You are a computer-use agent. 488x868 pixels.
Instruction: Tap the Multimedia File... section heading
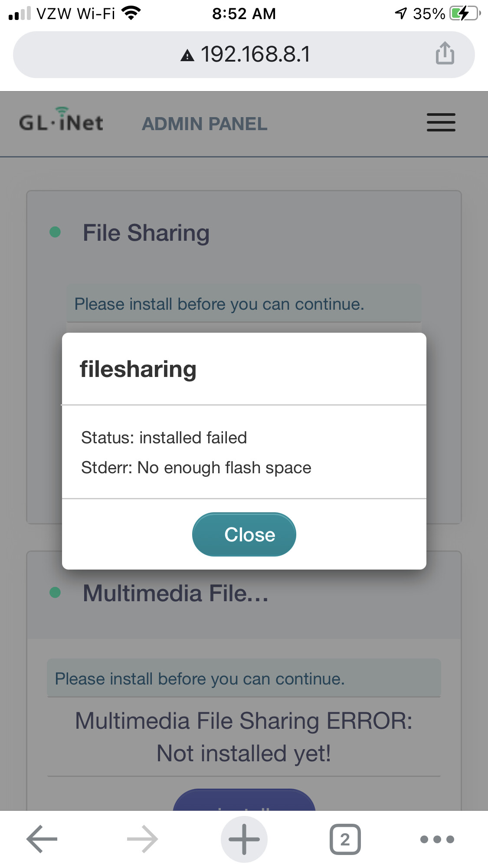coord(176,593)
